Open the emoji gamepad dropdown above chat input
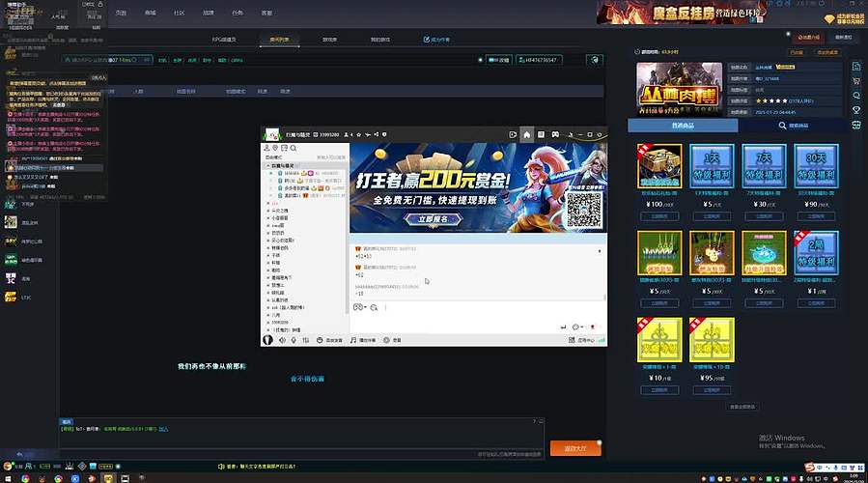This screenshot has width=868, height=483. [360, 307]
